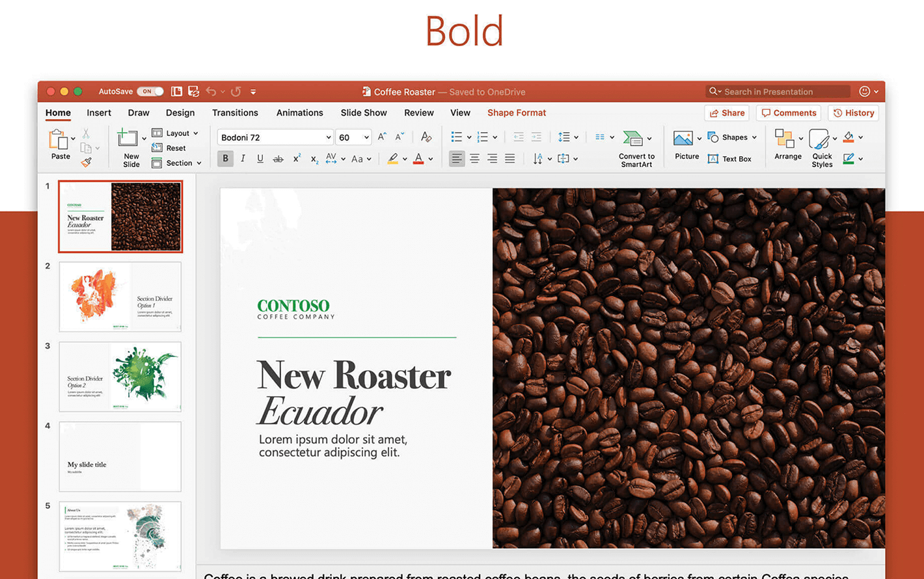Select Align Left paragraph alignment
The height and width of the screenshot is (579, 924).
457,158
